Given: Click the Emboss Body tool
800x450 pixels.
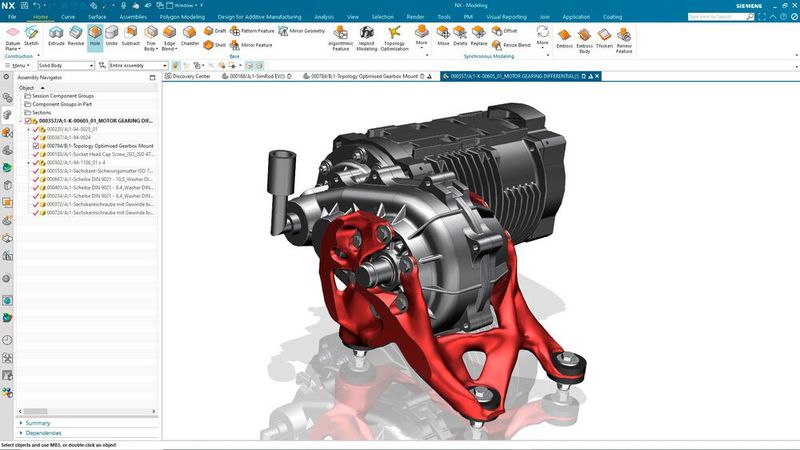Looking at the screenshot, I should click(585, 41).
